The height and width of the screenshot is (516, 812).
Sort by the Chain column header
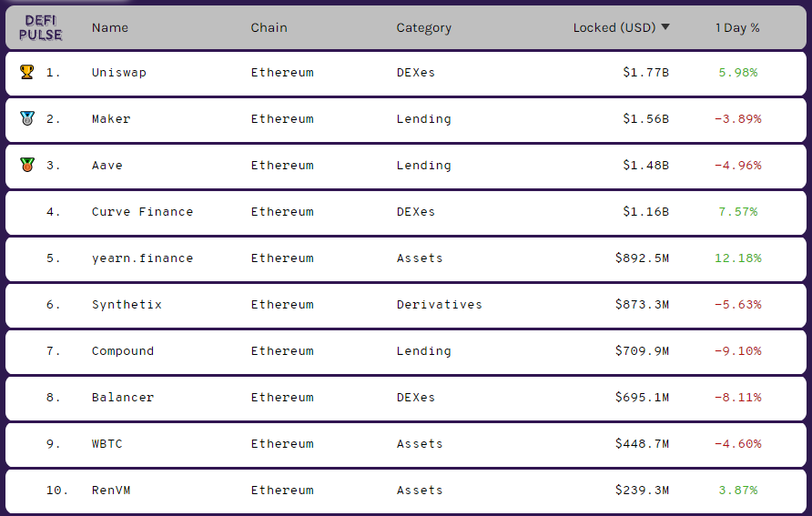(269, 27)
